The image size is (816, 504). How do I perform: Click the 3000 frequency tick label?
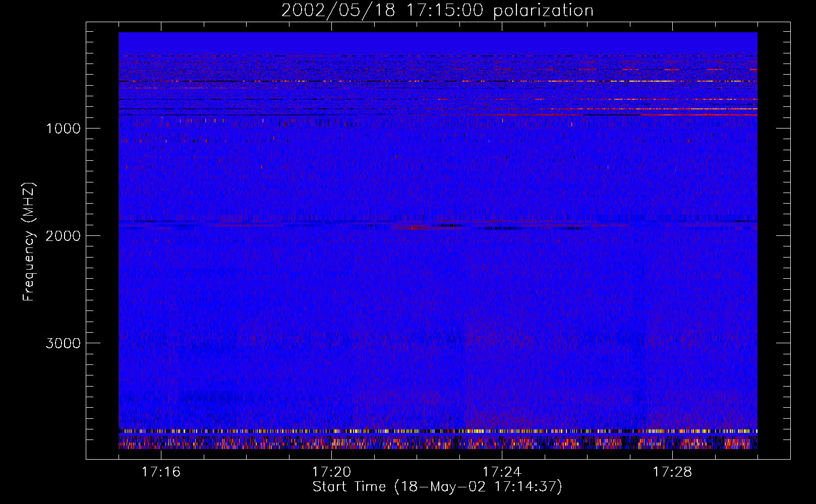tap(63, 343)
